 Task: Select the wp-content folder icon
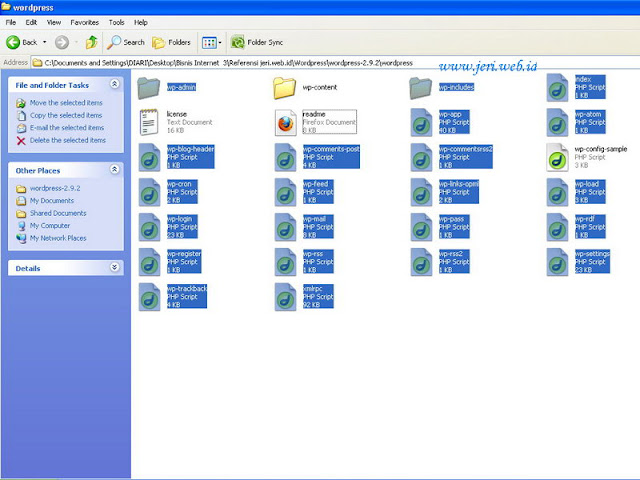coord(284,88)
